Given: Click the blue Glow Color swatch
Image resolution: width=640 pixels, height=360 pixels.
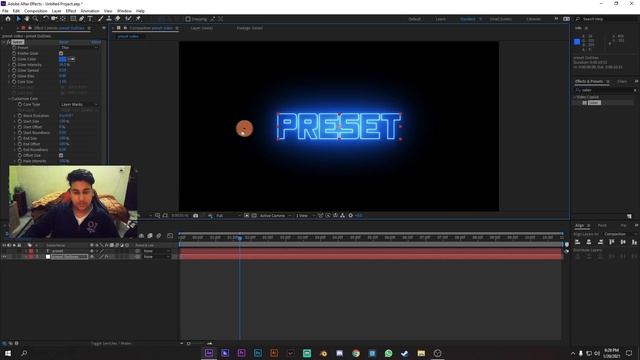Looking at the screenshot, I should pos(63,59).
